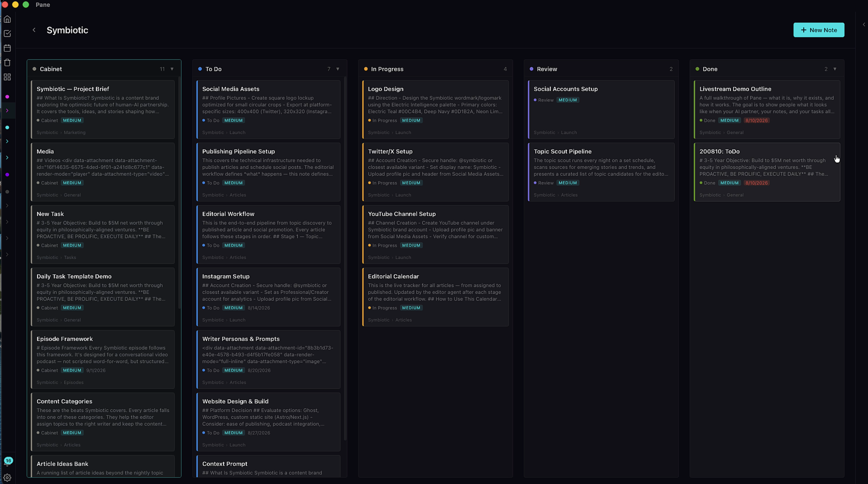Viewport: 868px width, 484px height.
Task: Open the Livestream Demo Outline card
Action: pyautogui.click(x=767, y=110)
